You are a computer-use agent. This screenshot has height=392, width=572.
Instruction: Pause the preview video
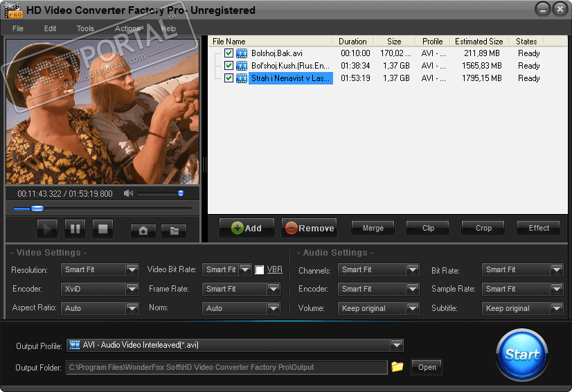(75, 229)
